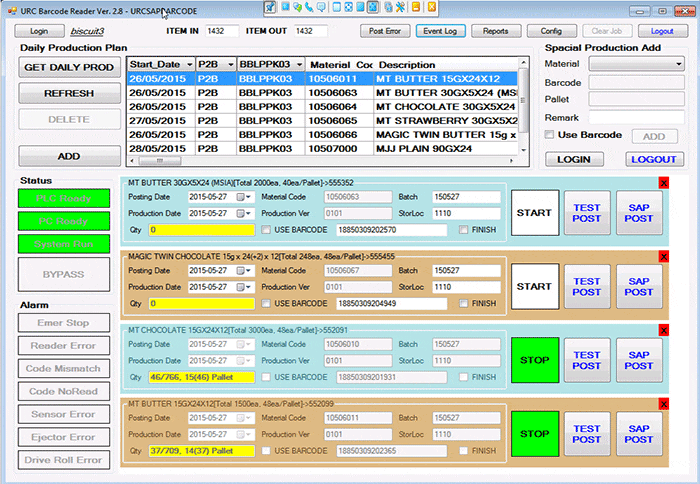Click the phone call icon in the remote toolbar
700x484 pixels.
[x=309, y=7]
